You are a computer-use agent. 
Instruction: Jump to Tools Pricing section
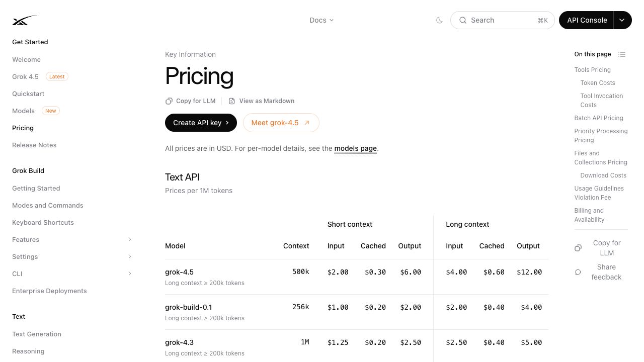[592, 70]
